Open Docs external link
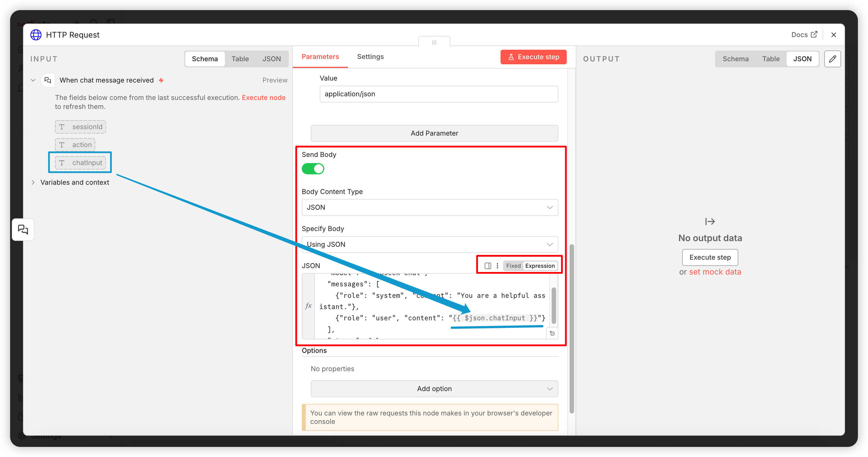868x457 pixels. pos(804,35)
